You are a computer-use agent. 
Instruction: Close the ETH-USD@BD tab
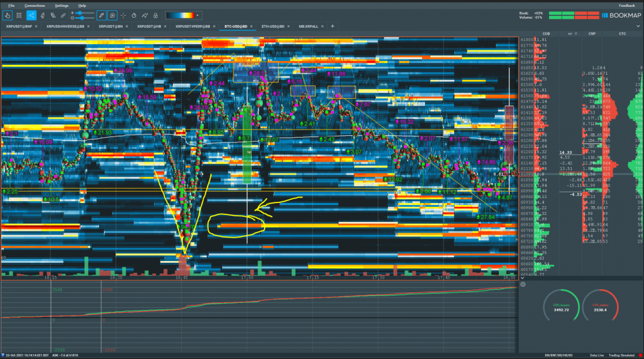pyautogui.click(x=288, y=26)
